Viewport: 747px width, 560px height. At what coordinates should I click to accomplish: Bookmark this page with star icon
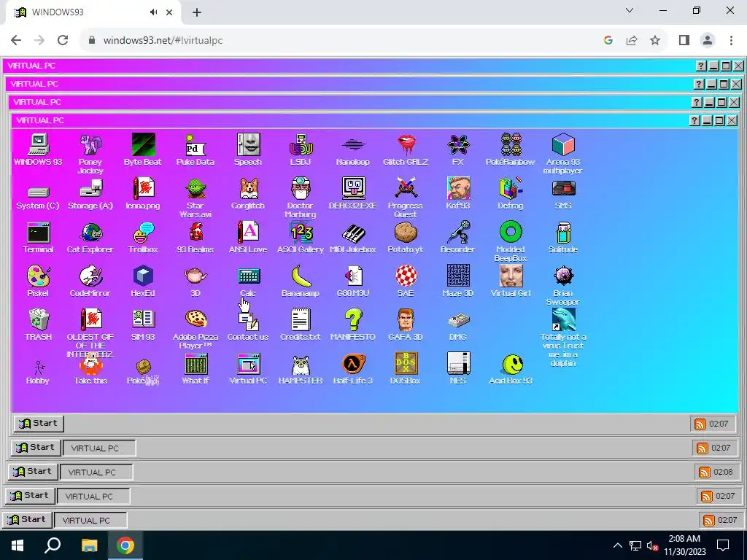[656, 40]
